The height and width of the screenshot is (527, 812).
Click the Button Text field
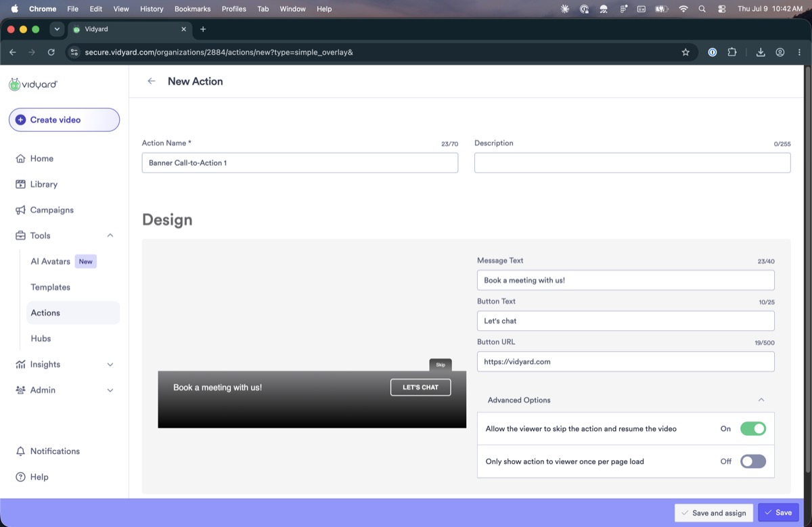625,321
